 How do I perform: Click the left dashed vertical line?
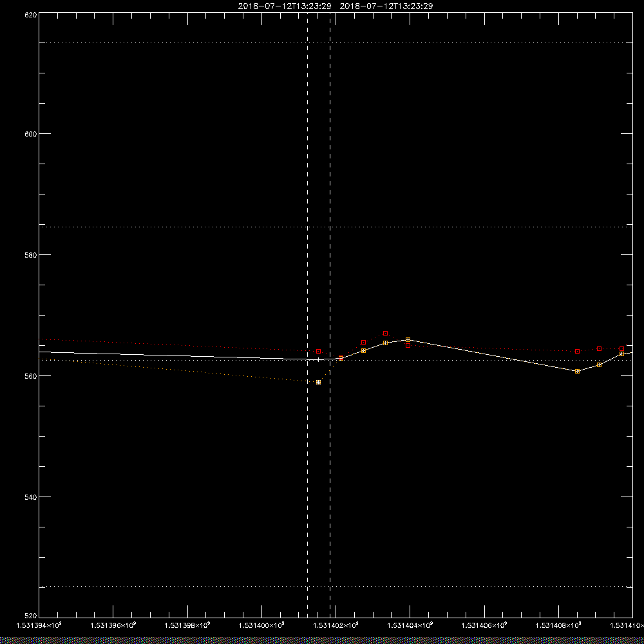(x=307, y=314)
